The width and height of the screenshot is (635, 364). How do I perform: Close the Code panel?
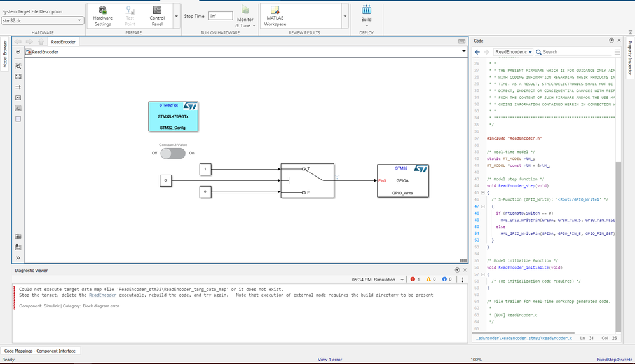(619, 41)
